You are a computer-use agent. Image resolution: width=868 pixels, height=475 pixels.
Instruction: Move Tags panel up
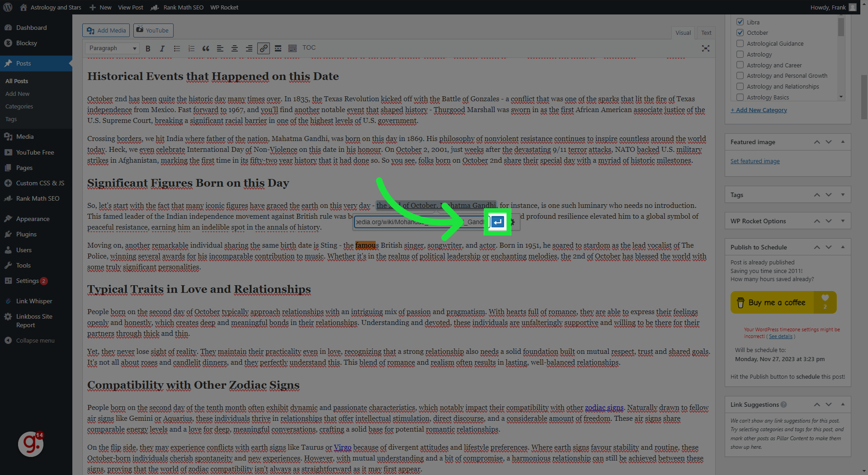click(817, 195)
